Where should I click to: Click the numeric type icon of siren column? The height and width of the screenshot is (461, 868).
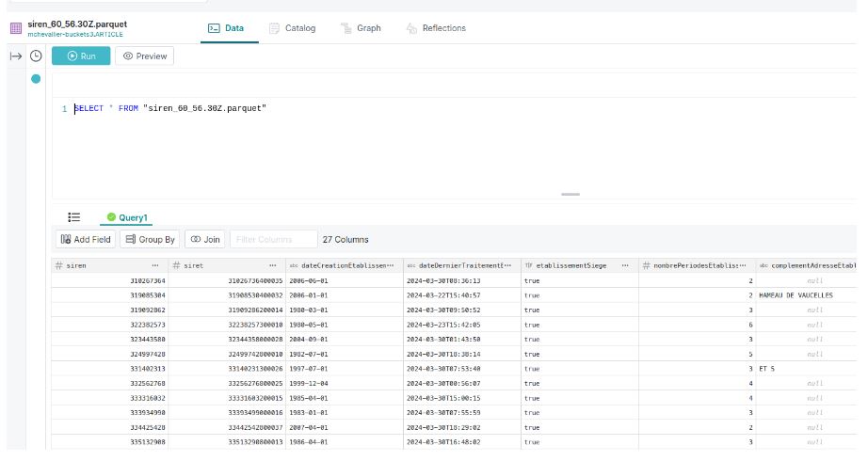click(x=59, y=266)
